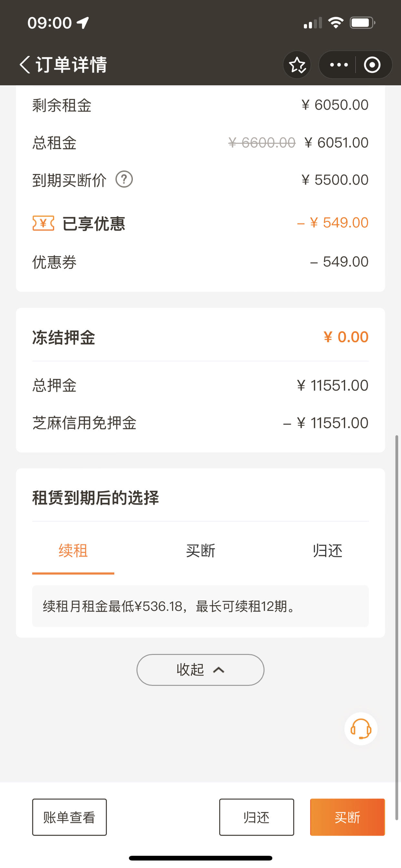
Task: Tap the 冻结押金 amount ¥ 0.00
Action: 346,337
